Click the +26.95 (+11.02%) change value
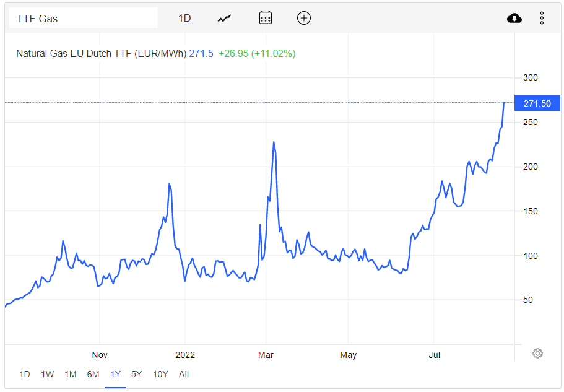Viewport: 564px width, 392px height. click(x=257, y=54)
